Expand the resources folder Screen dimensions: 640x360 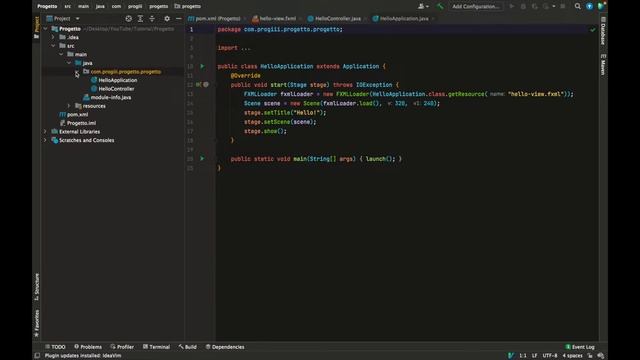click(69, 106)
